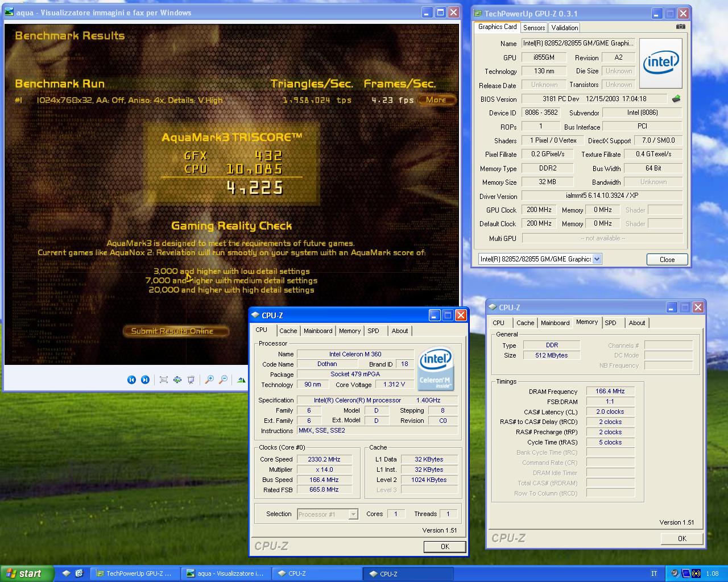Select Memory tab in CPU-Z memory window
Viewport: 728px width, 582px height.
[x=587, y=322]
